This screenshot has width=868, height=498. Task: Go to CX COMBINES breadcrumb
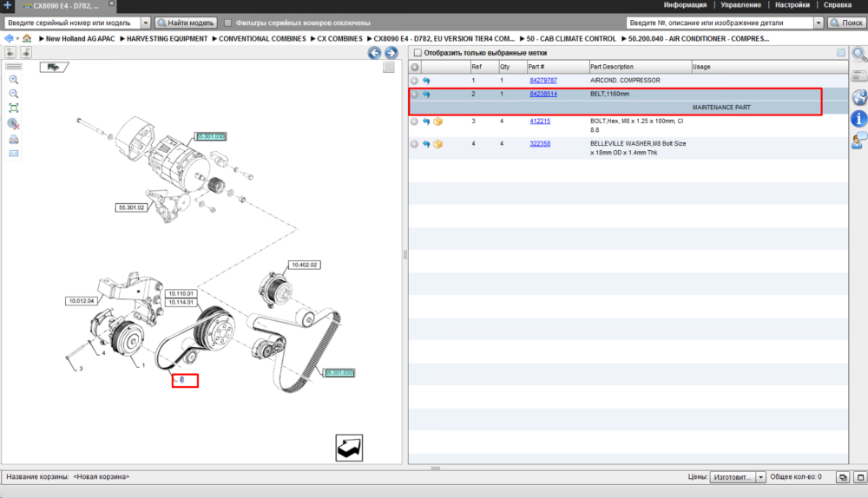click(340, 39)
